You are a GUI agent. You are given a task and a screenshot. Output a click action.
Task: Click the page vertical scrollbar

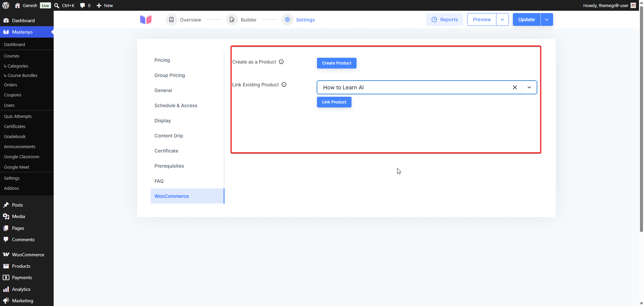(x=641, y=119)
